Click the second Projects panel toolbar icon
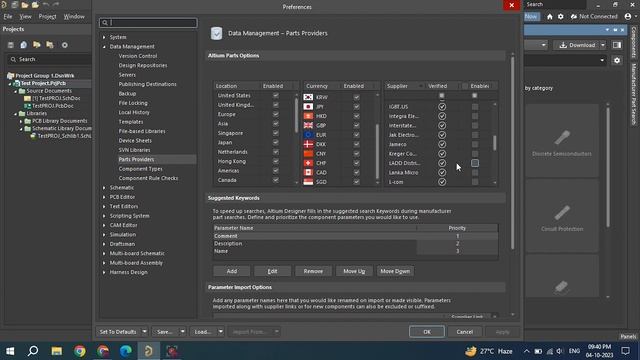This screenshot has height=360, width=640. coord(24,45)
